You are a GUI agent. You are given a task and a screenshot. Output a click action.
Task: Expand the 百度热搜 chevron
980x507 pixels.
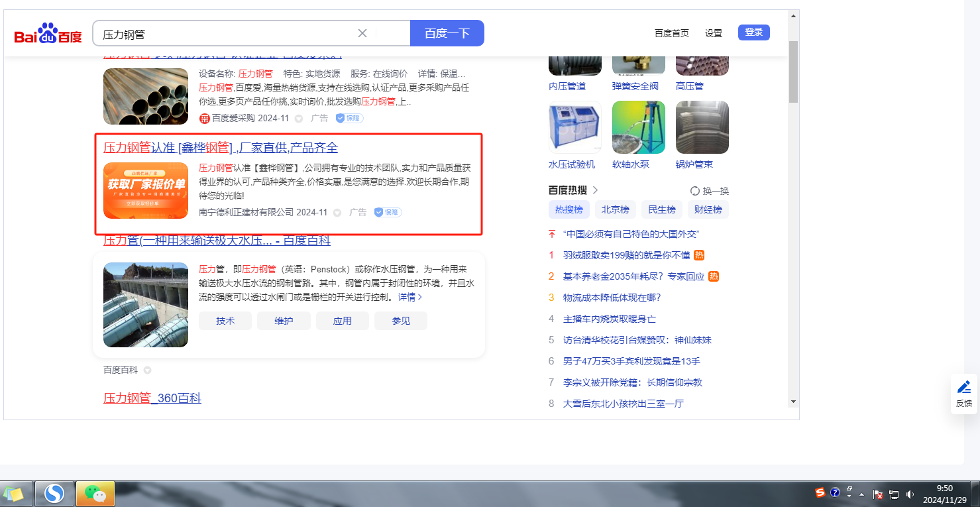[x=595, y=190]
